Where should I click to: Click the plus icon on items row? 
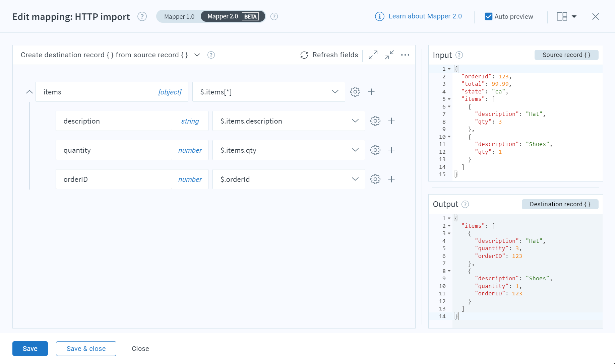tap(371, 92)
